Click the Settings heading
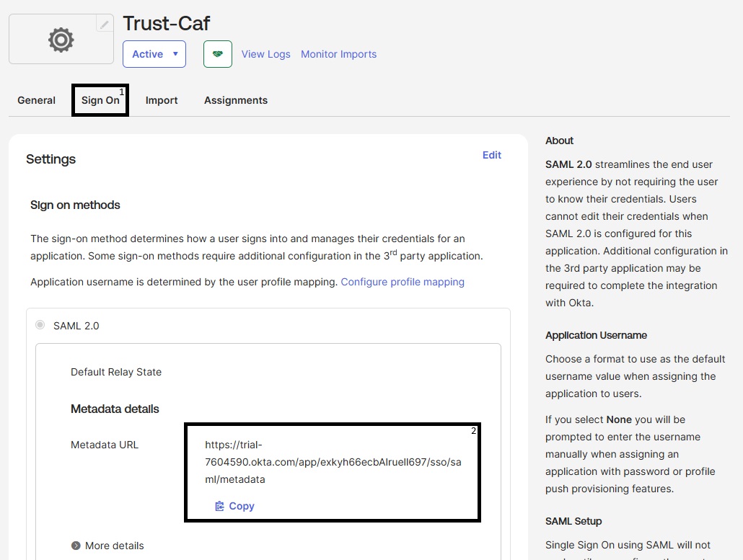Viewport: 743px width, 560px height. 50,159
